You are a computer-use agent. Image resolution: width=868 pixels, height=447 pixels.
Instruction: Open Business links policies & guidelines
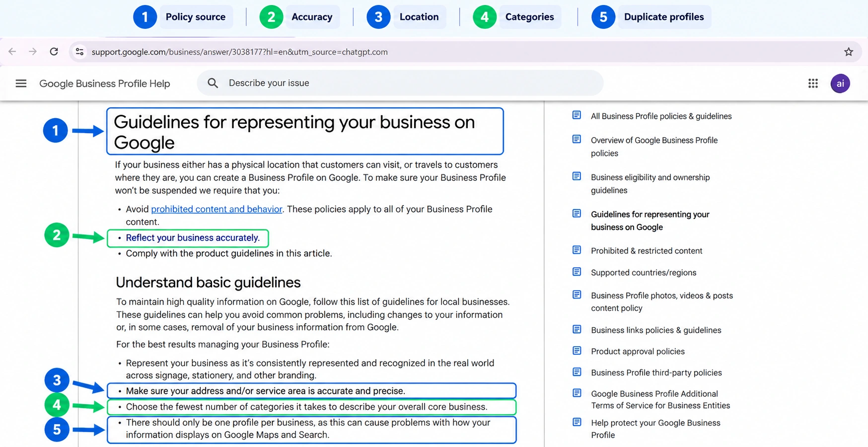pos(656,330)
